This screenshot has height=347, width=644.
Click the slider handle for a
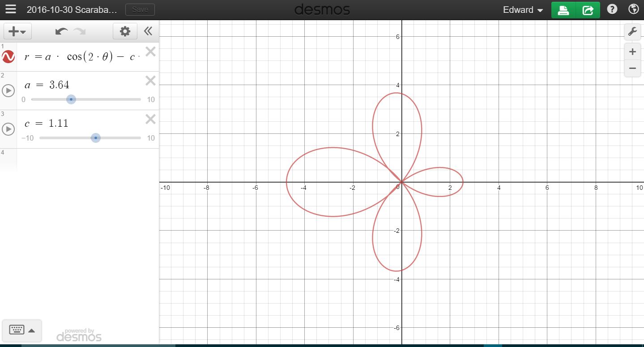pos(71,99)
